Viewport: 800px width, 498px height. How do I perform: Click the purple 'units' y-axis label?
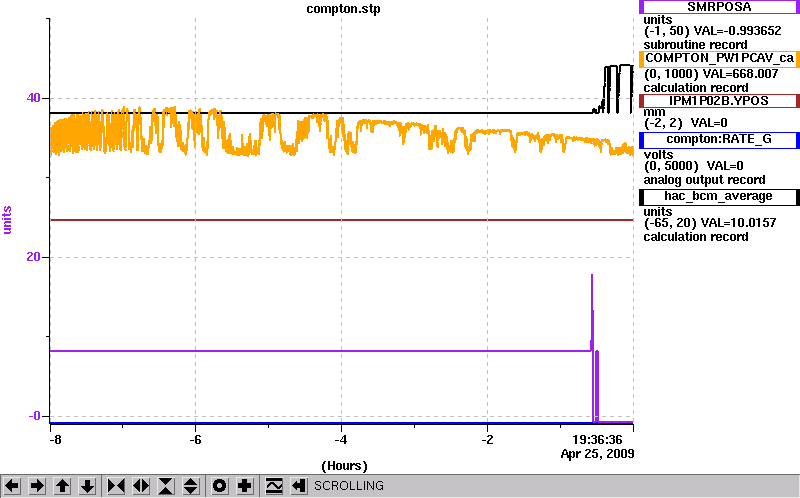pos(7,220)
